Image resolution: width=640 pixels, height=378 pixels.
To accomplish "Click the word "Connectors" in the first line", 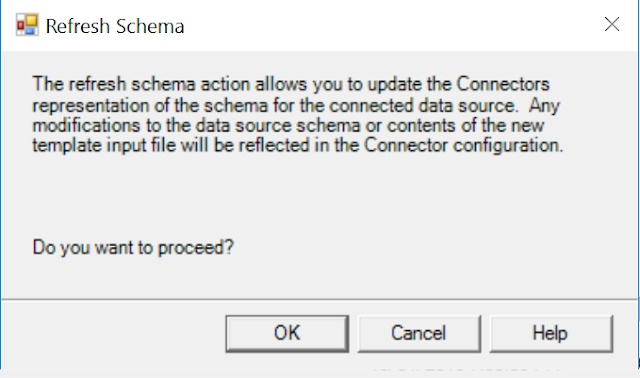I will 503,84.
